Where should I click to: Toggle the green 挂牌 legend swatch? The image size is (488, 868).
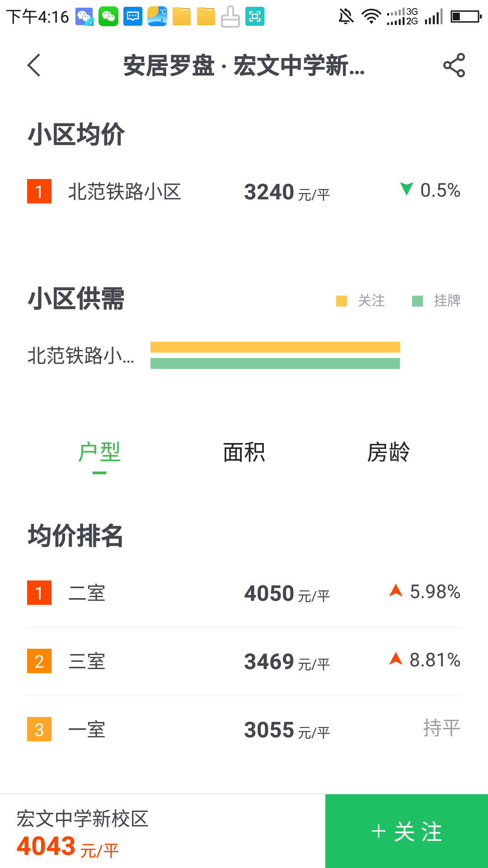tap(418, 301)
